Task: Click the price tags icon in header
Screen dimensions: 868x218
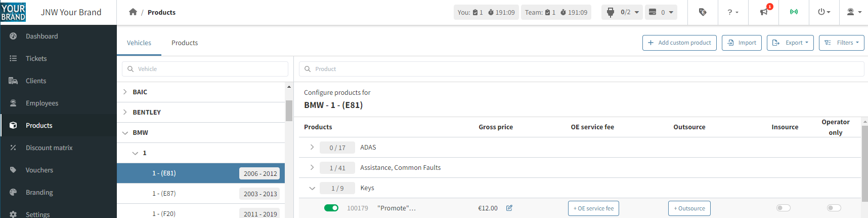Action: point(703,12)
